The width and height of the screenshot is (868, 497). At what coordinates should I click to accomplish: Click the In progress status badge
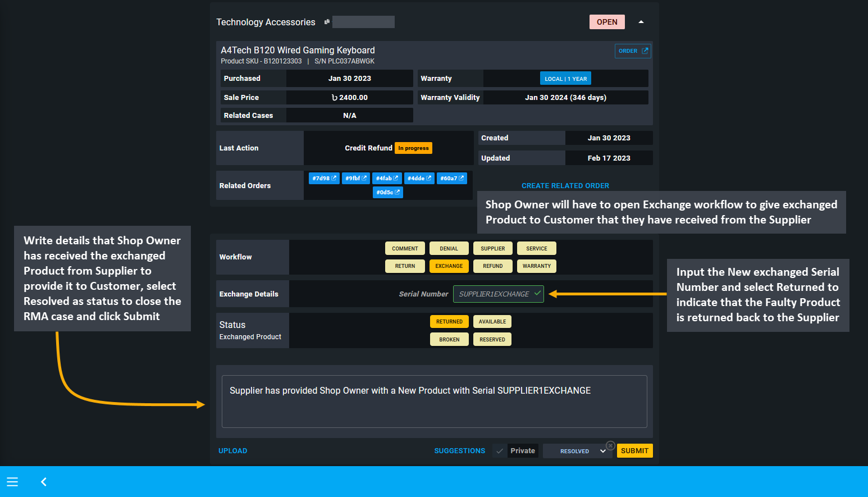[x=413, y=148]
